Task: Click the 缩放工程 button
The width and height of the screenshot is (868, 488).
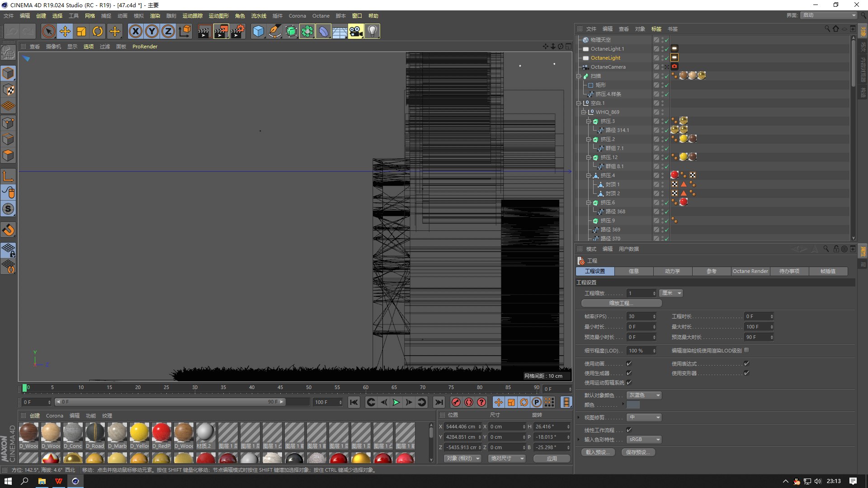Action: (x=621, y=303)
